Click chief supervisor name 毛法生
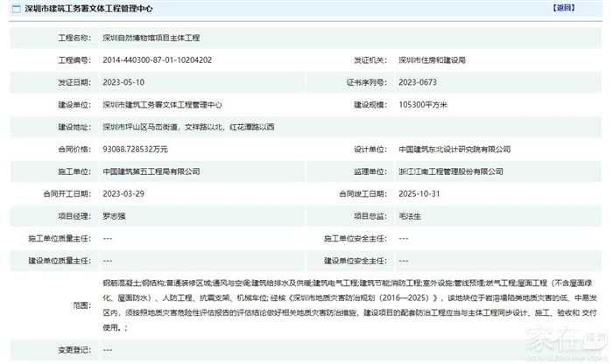 411,216
